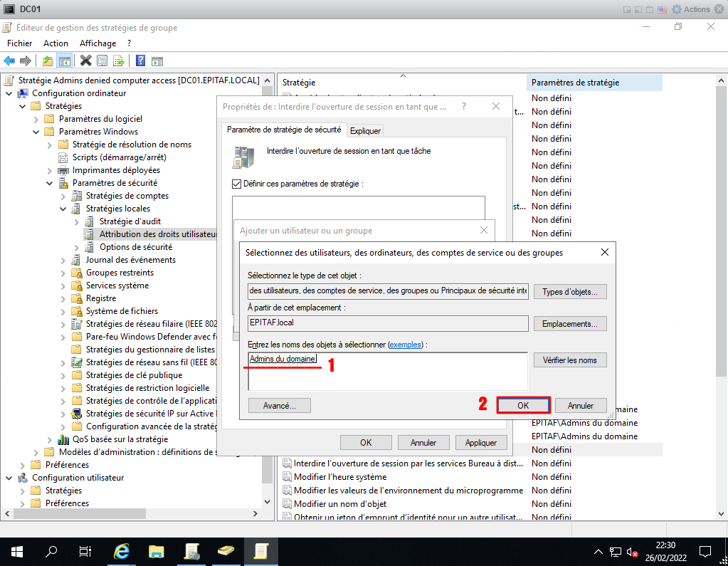The image size is (728, 566).
Task: Open Internet Explorer from the taskbar
Action: tap(123, 551)
